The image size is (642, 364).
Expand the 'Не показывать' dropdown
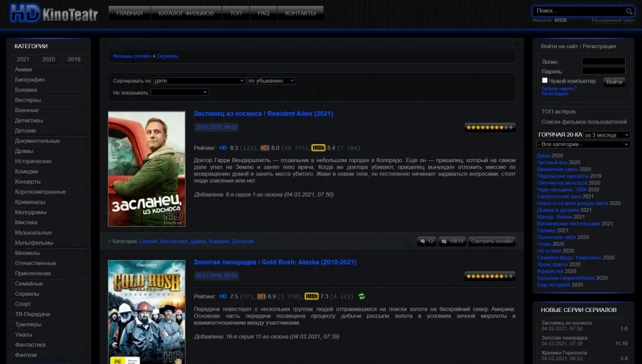coord(179,92)
